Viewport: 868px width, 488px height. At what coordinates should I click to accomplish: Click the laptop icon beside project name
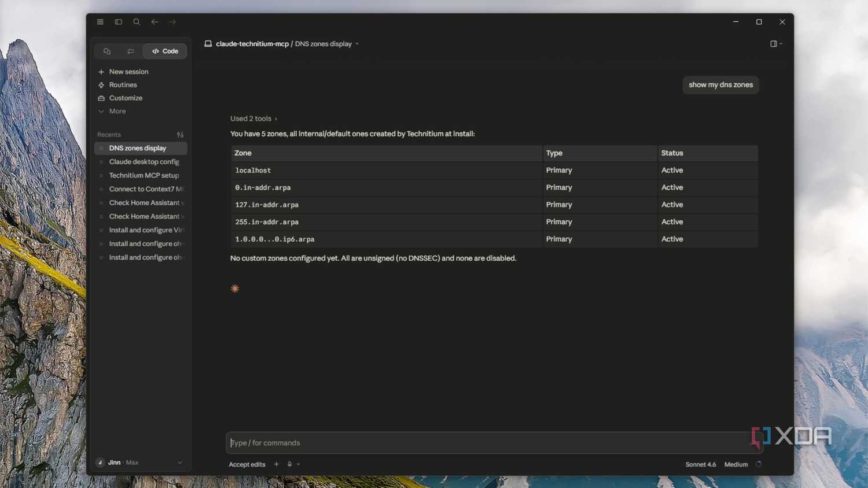pos(208,44)
